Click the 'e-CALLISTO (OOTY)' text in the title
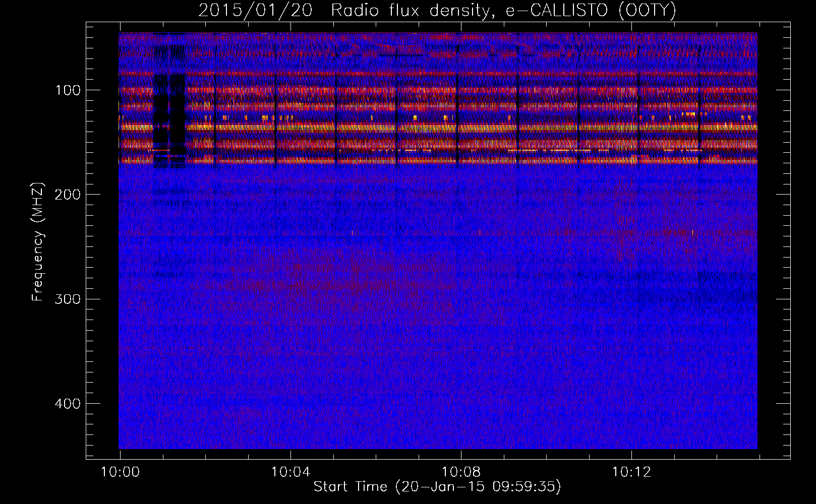 (591, 11)
